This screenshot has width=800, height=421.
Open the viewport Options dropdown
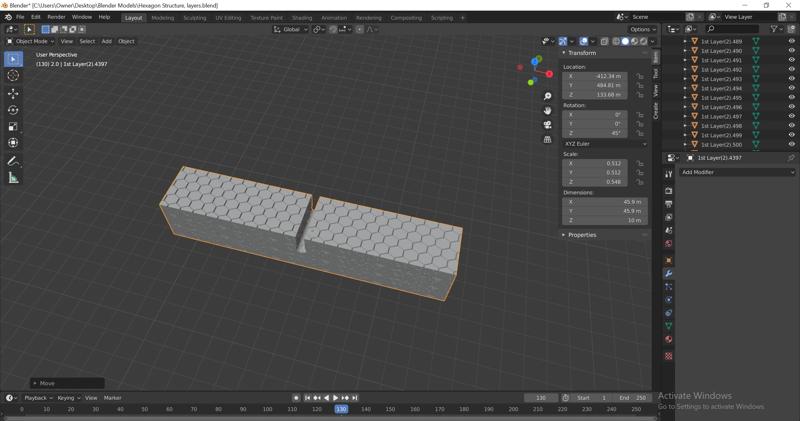click(x=642, y=30)
